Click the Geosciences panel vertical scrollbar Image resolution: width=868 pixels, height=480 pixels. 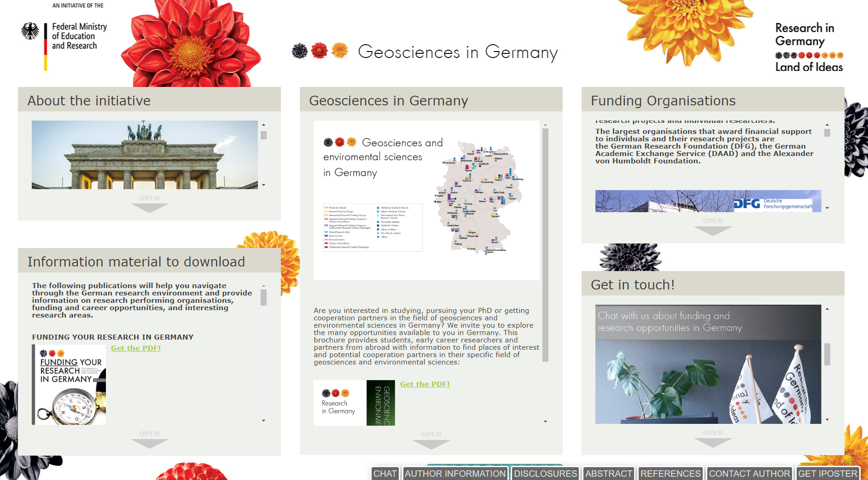click(x=545, y=244)
